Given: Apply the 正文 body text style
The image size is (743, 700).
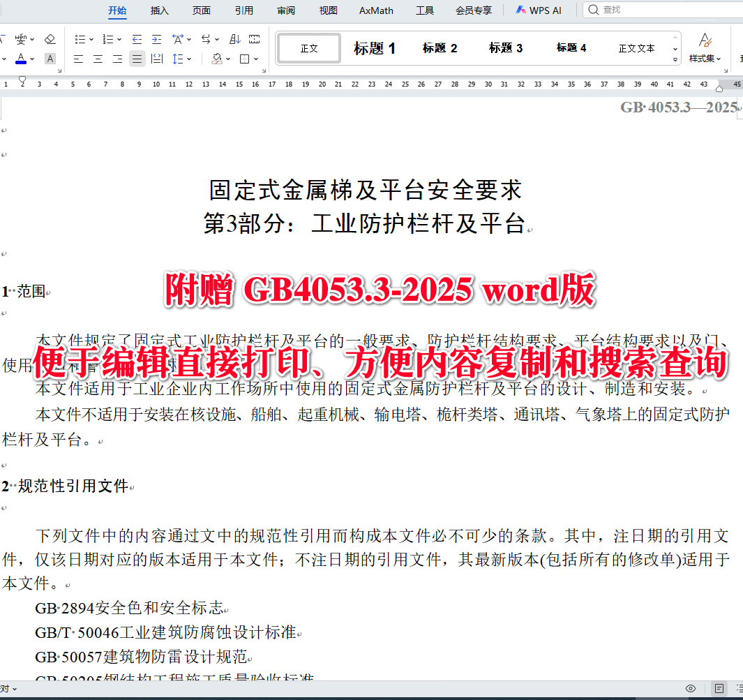Looking at the screenshot, I should click(x=308, y=47).
